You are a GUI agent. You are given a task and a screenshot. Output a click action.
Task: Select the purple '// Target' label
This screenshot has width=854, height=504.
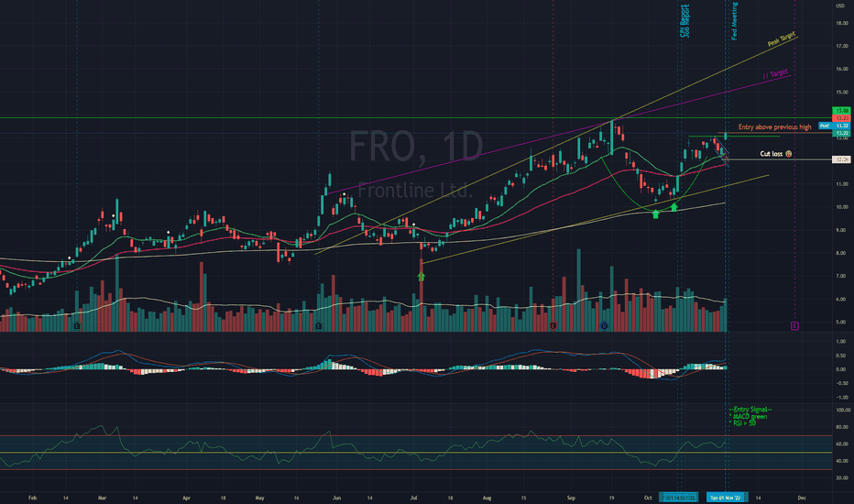pos(775,73)
